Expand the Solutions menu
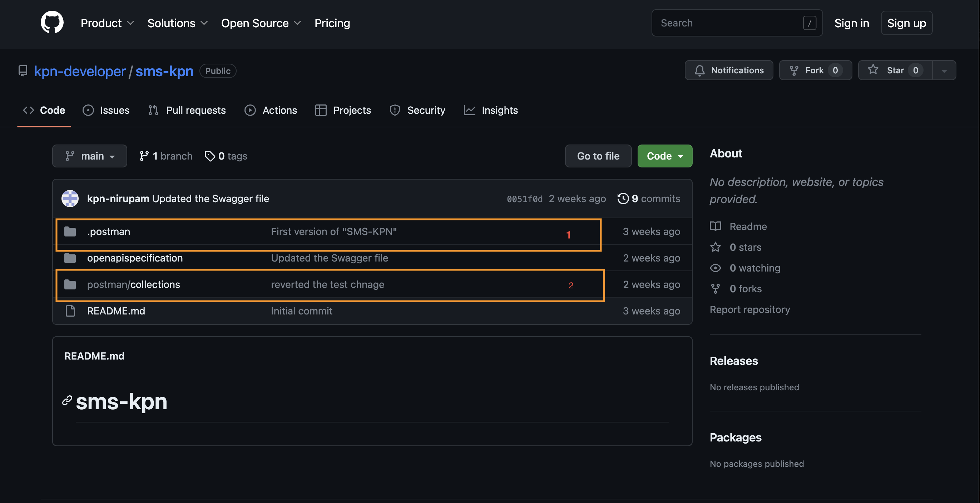This screenshot has height=503, width=980. coord(177,23)
